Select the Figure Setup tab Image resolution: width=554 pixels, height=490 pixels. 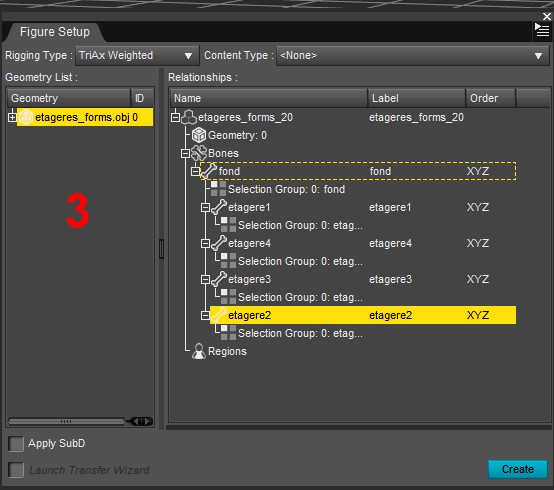pos(55,32)
